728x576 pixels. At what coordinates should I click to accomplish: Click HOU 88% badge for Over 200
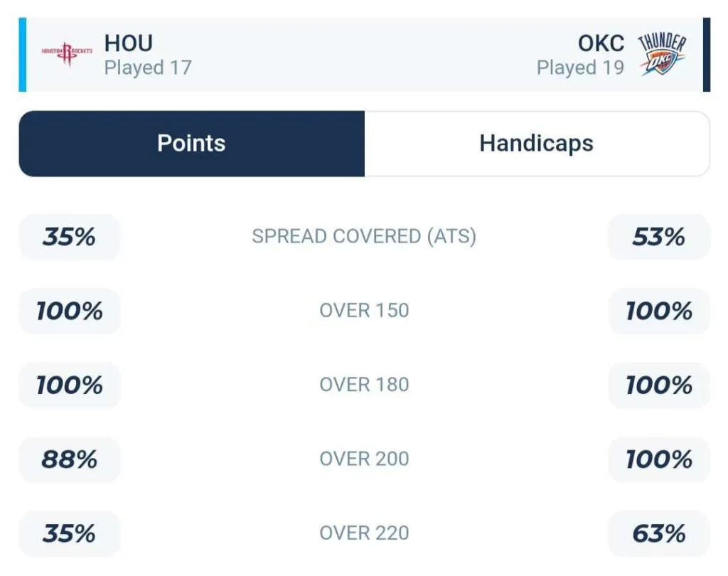69,459
